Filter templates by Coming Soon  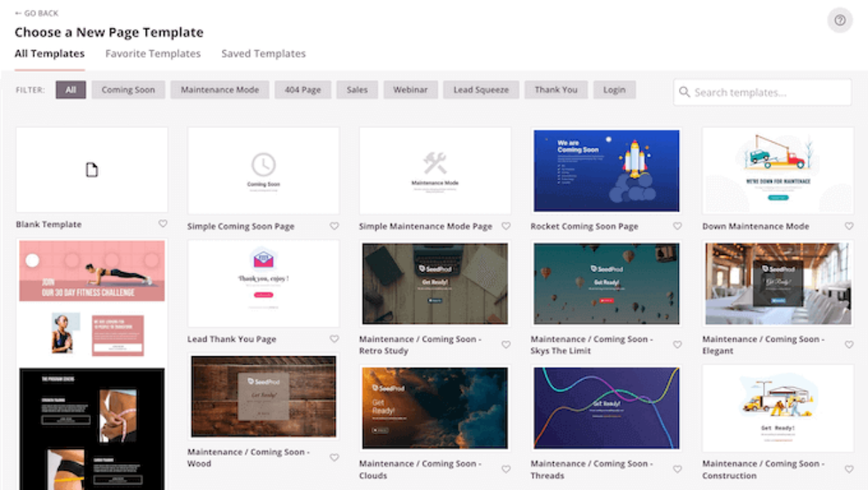coord(128,90)
